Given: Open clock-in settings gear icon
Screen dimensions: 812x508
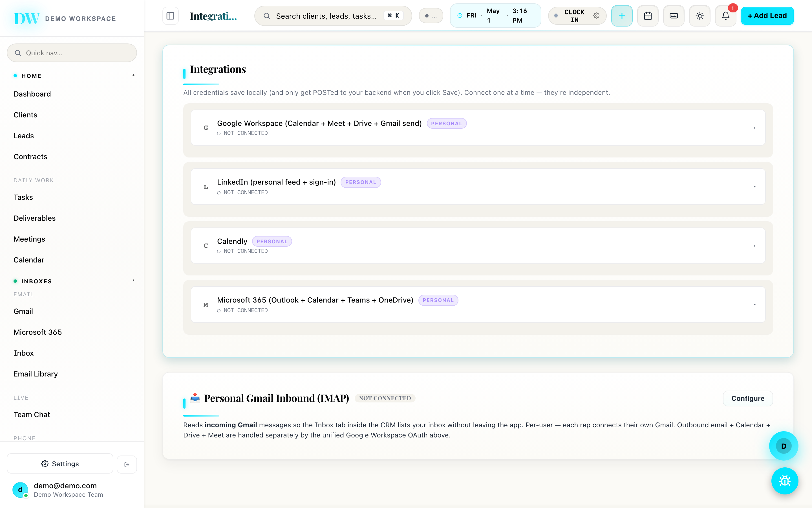Looking at the screenshot, I should pos(596,16).
